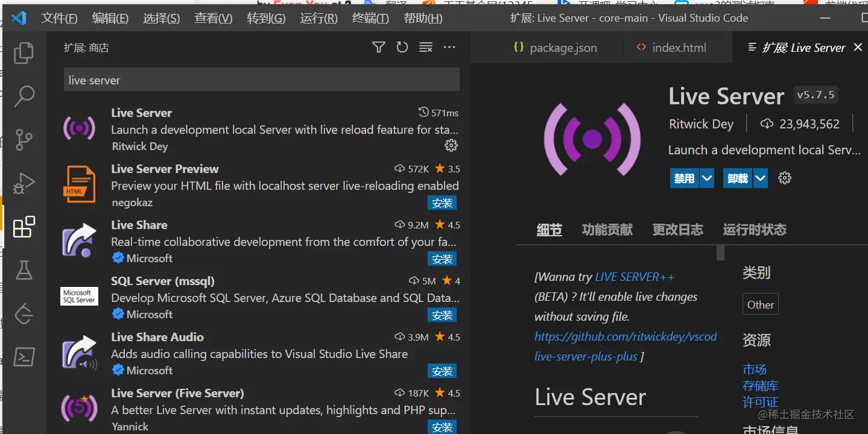Refresh the extensions list
This screenshot has height=434, width=868.
(x=402, y=47)
